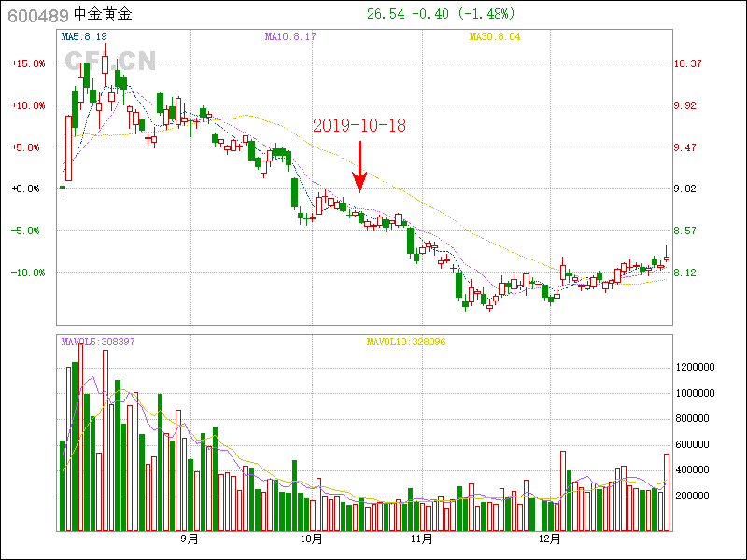This screenshot has width=747, height=560.
Task: Click the 1200000 volume axis label
Action: coord(695,368)
